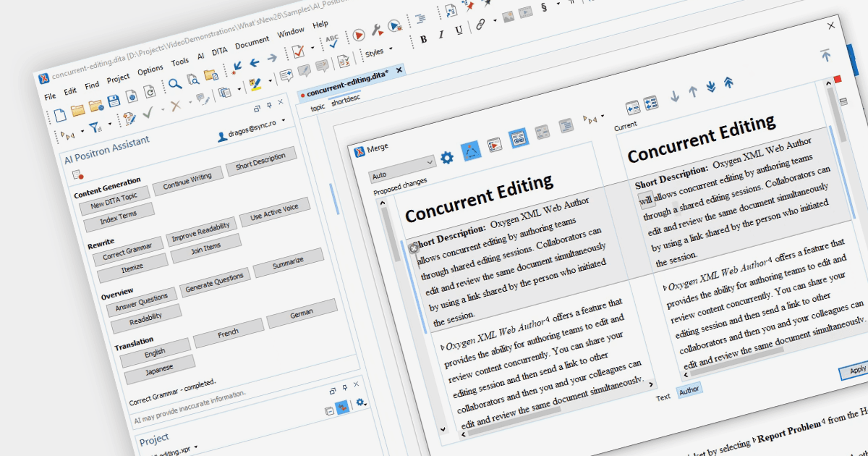The width and height of the screenshot is (868, 456).
Task: Click the Open File folder icon
Action: [77, 109]
